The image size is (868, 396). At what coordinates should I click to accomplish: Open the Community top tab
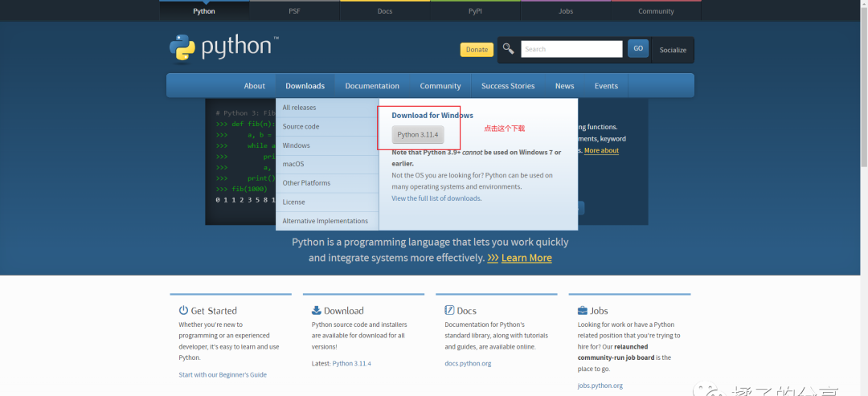(x=656, y=11)
